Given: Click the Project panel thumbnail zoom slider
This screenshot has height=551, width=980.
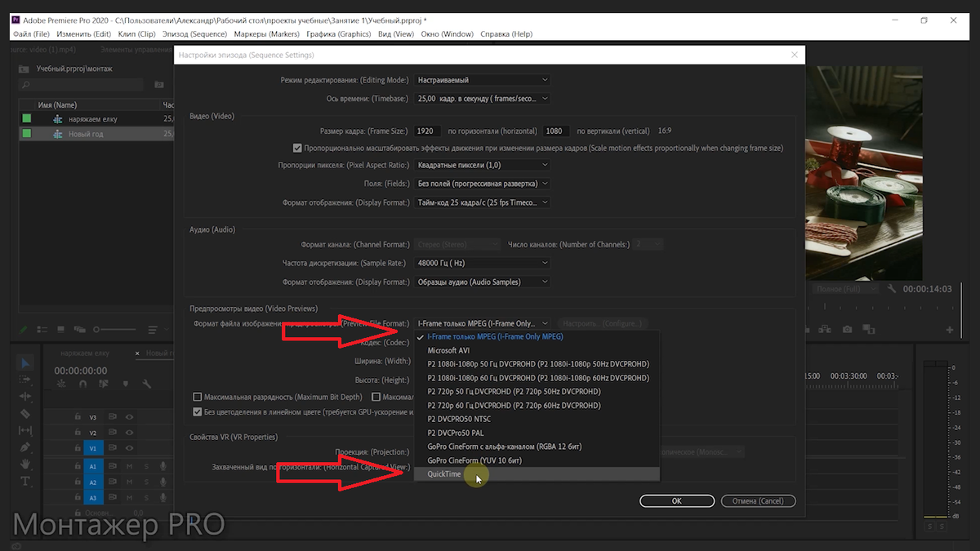Looking at the screenshot, I should click(x=114, y=330).
